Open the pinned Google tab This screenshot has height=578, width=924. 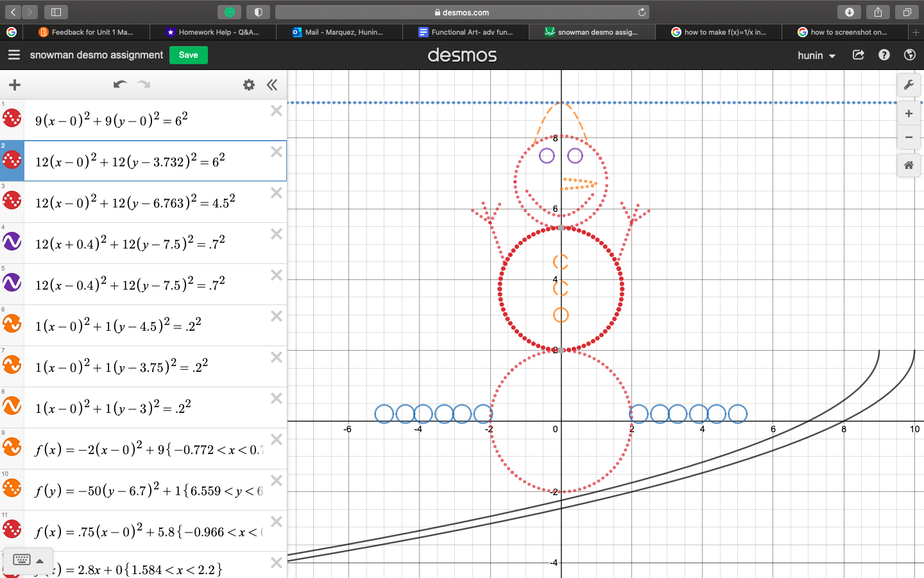coord(12,32)
